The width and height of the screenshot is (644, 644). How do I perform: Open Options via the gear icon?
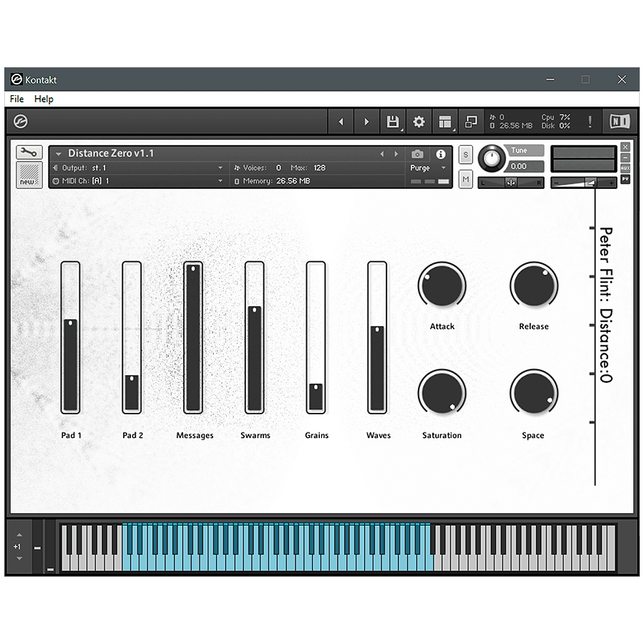(419, 122)
